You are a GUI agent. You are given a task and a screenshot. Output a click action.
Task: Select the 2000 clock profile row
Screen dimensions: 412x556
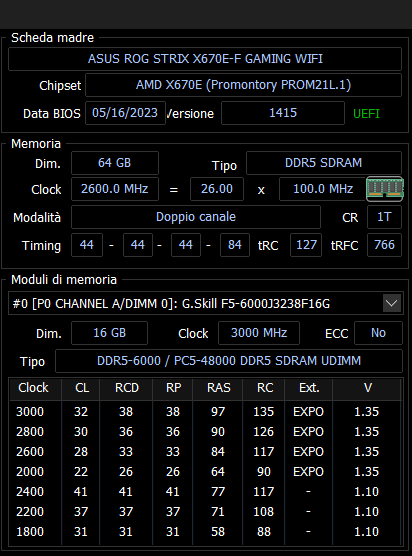206,472
